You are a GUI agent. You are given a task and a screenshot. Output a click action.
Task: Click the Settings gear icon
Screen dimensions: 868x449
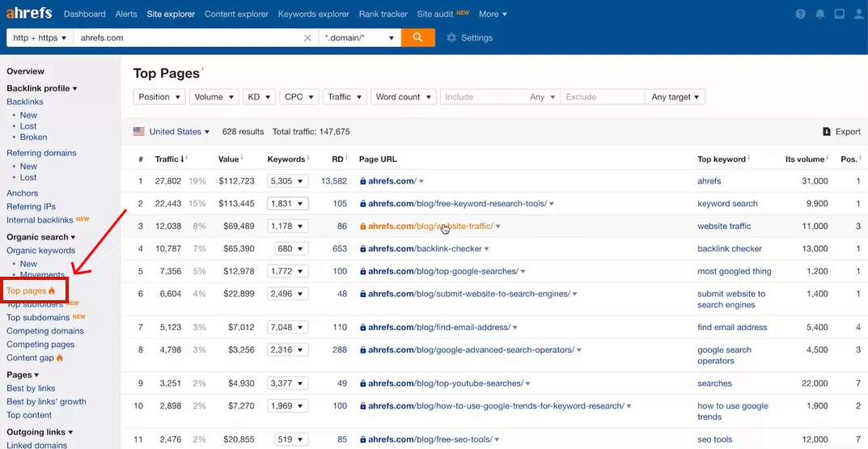[451, 38]
